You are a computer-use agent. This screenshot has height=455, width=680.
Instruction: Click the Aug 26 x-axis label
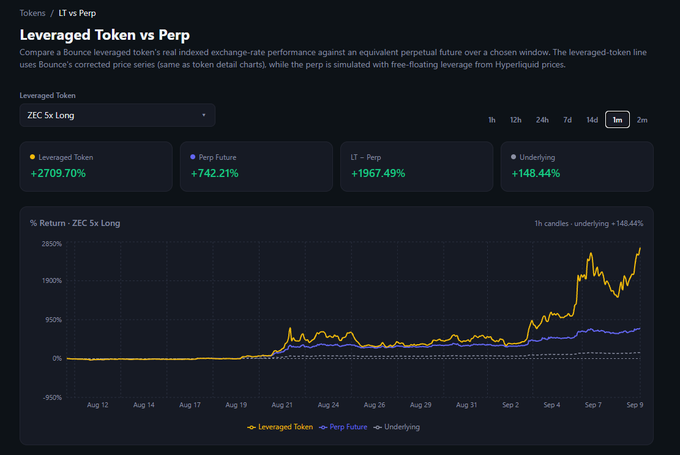pyautogui.click(x=374, y=405)
